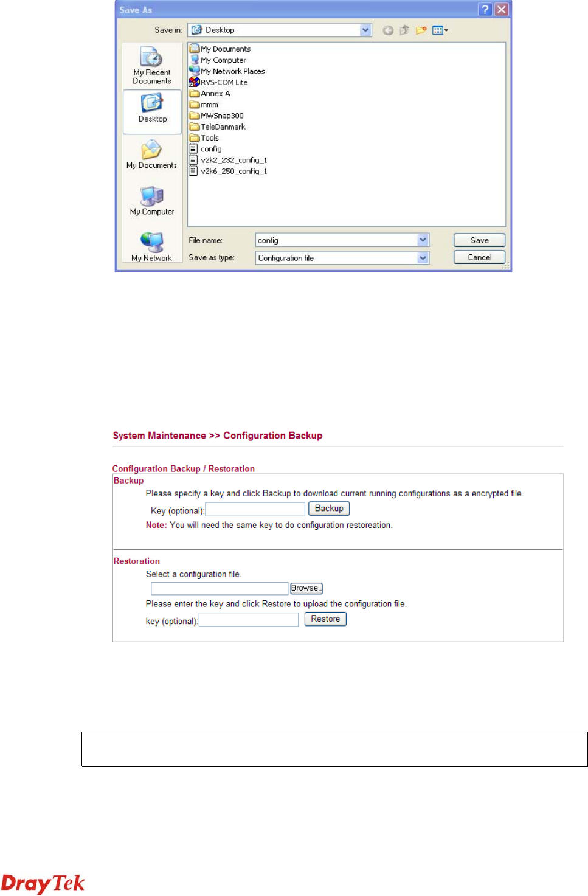Close the Save As dialog
Screen dimensions: 588x896
(501, 9)
